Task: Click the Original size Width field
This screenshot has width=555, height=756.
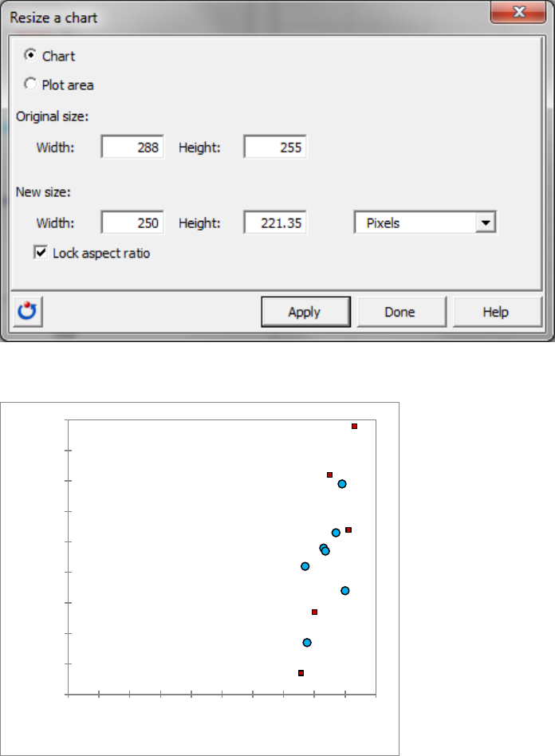Action: click(x=132, y=147)
